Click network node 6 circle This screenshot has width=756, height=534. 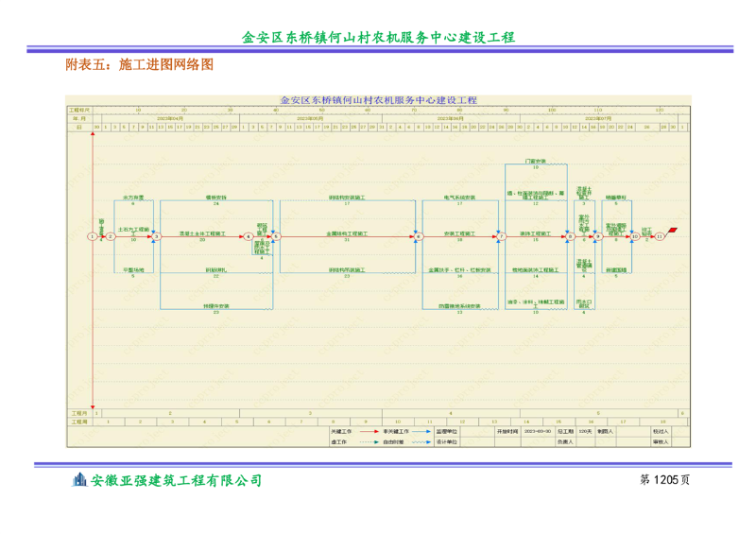(x=419, y=236)
